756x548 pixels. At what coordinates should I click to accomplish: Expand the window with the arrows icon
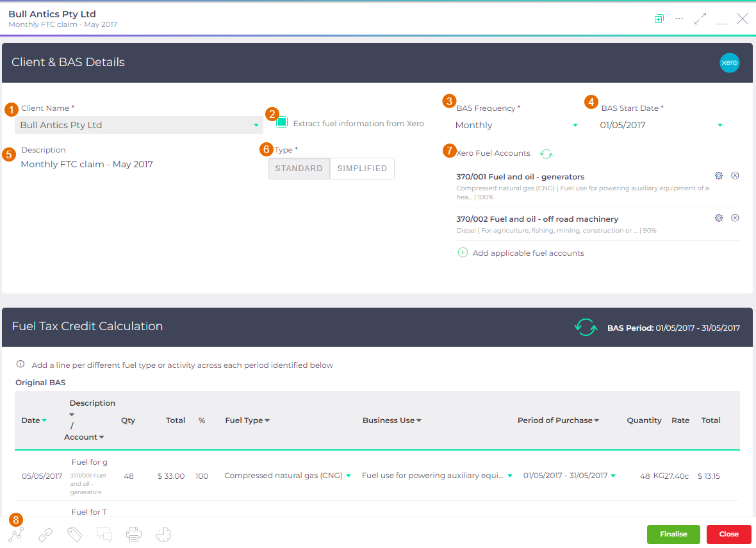tap(700, 19)
